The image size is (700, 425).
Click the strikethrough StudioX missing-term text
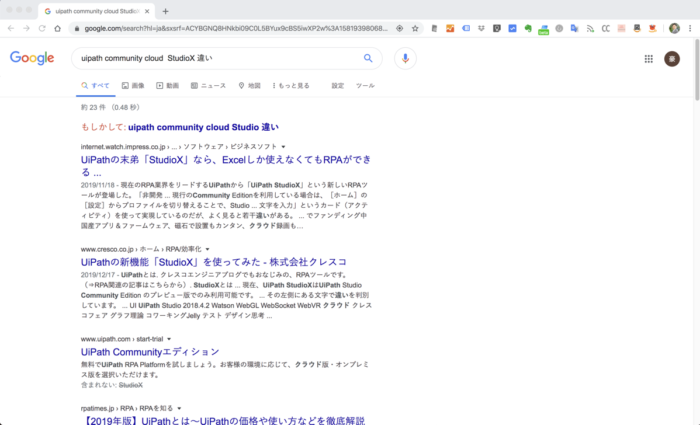click(131, 385)
